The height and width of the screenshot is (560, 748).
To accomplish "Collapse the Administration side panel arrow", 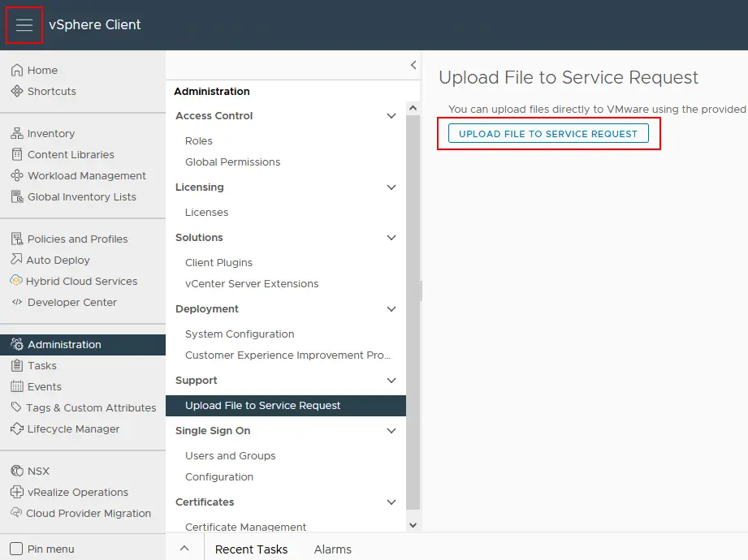I will pos(413,65).
